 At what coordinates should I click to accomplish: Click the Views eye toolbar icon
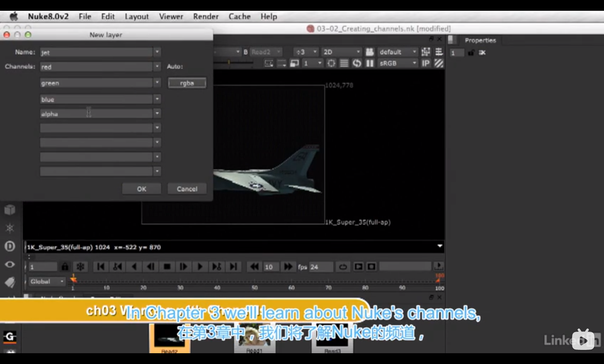pyautogui.click(x=10, y=265)
